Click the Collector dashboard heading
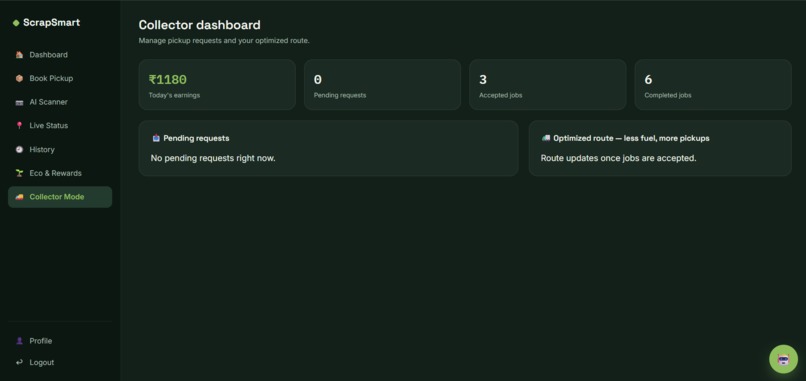This screenshot has height=381, width=806. (199, 25)
